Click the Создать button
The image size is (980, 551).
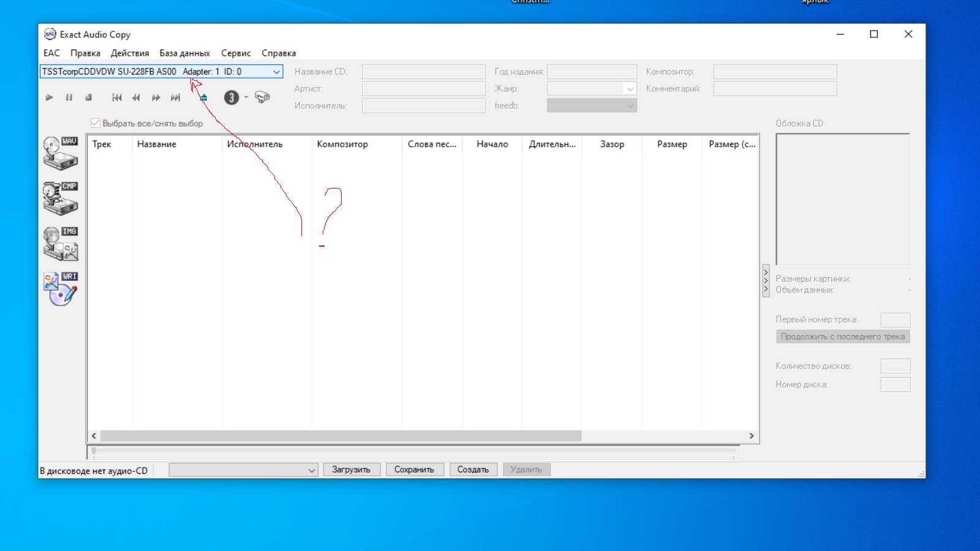473,470
